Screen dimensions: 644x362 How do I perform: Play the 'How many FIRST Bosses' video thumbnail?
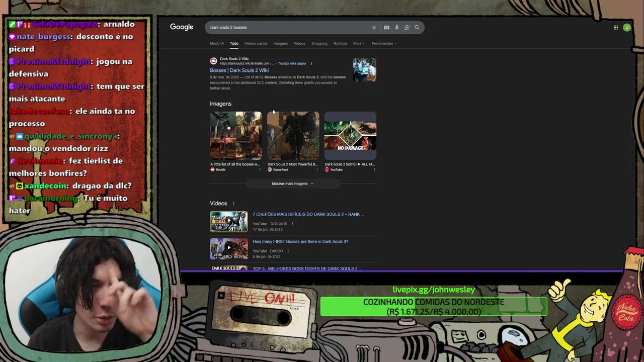[229, 249]
